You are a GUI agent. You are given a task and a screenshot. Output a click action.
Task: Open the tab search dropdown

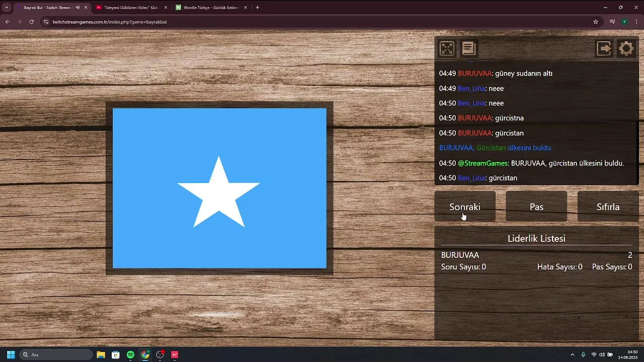point(7,8)
